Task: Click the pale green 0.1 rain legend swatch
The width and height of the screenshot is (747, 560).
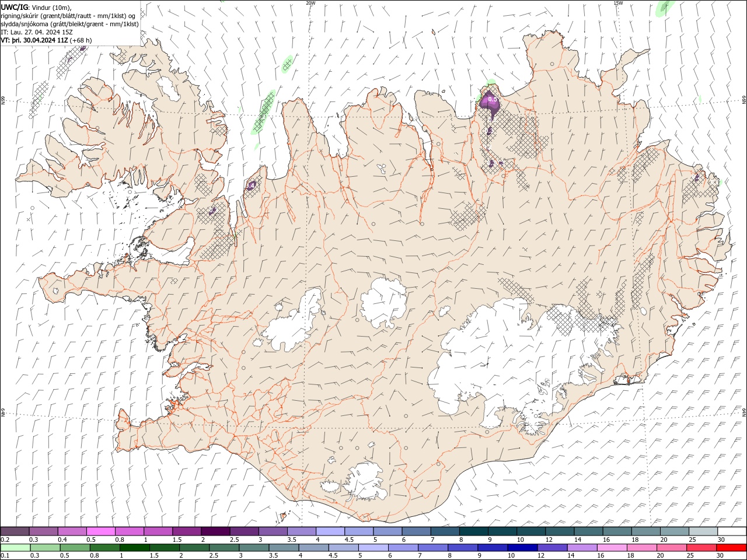Action: click(x=16, y=548)
